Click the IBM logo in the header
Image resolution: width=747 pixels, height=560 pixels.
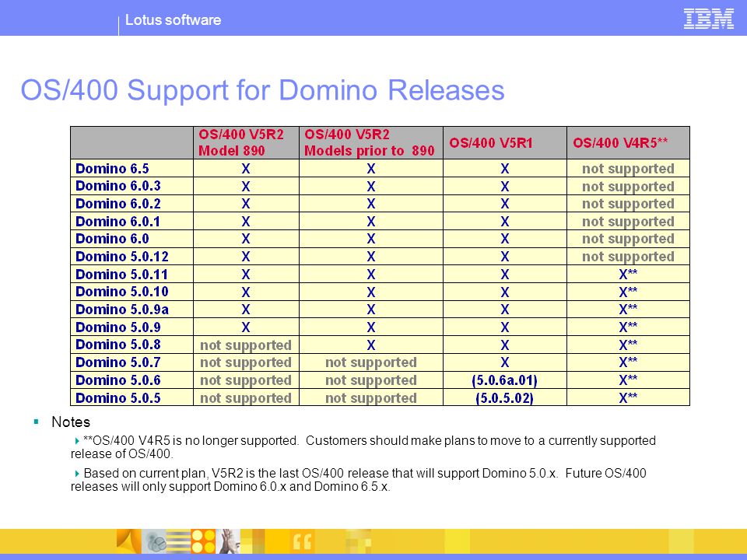click(708, 19)
